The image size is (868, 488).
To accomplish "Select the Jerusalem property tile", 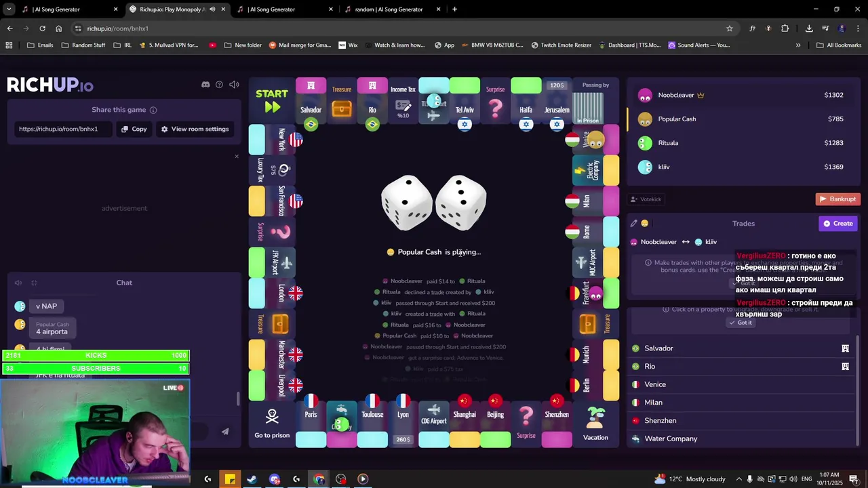I will pos(557,101).
